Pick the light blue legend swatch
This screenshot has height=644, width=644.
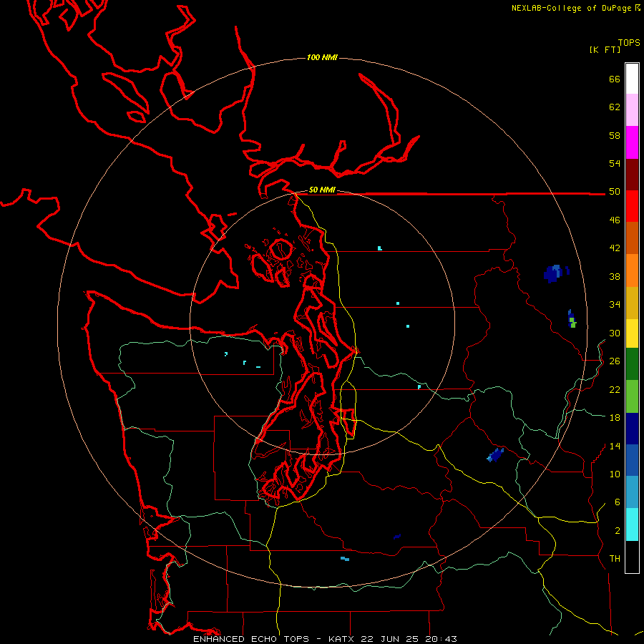[632, 492]
